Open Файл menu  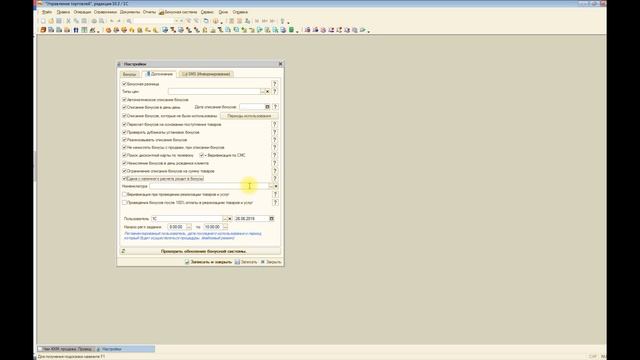click(47, 12)
